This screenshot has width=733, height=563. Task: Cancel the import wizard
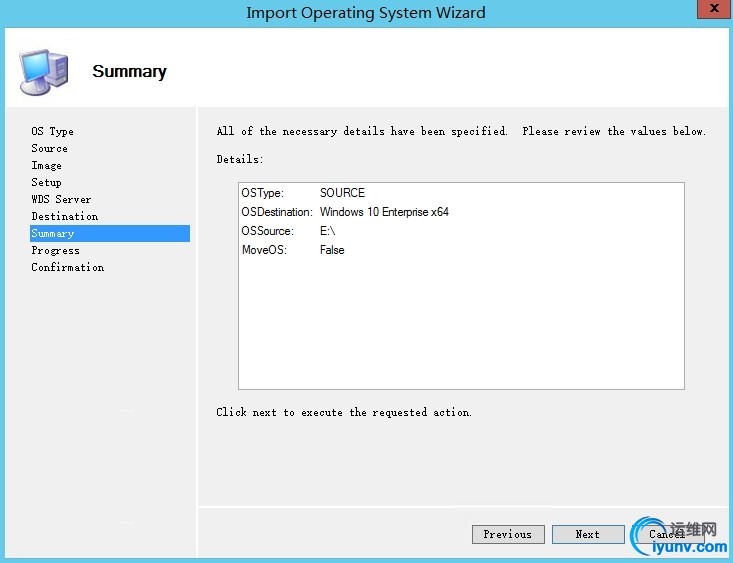[668, 534]
